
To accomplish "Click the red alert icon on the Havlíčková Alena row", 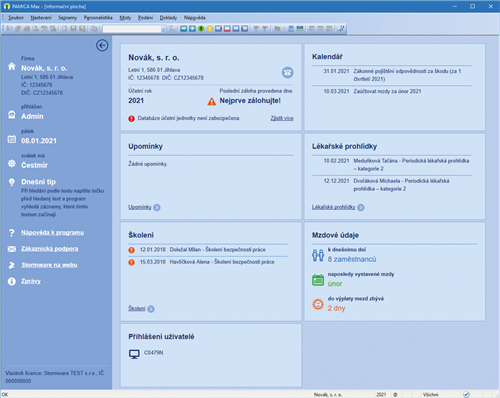I will tap(132, 262).
